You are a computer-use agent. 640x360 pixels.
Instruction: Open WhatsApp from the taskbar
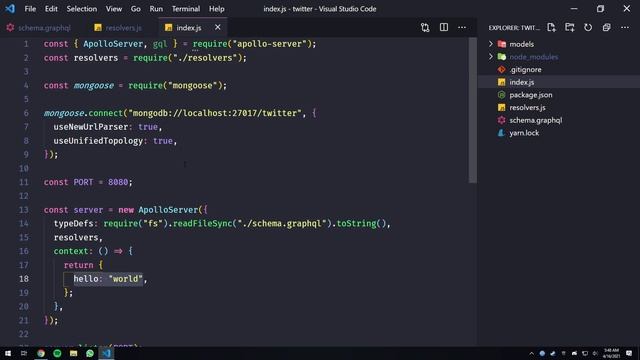[x=90, y=353]
